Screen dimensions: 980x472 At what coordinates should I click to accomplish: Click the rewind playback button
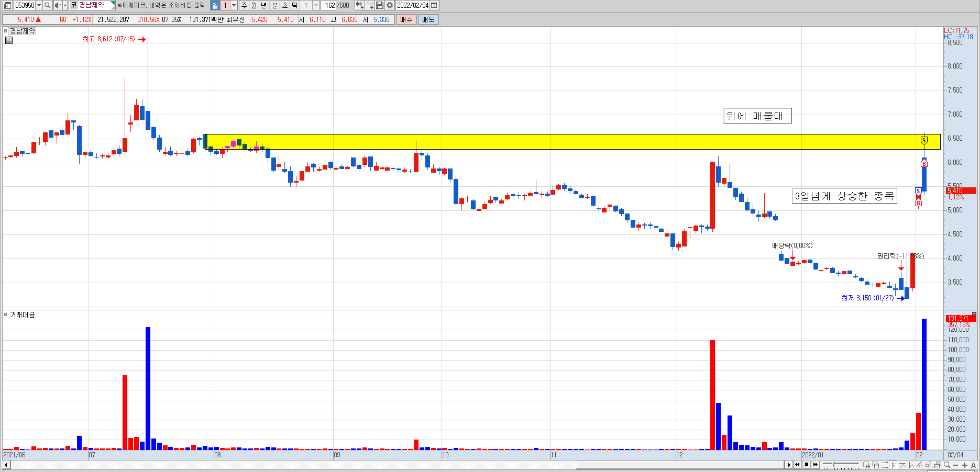[798, 465]
